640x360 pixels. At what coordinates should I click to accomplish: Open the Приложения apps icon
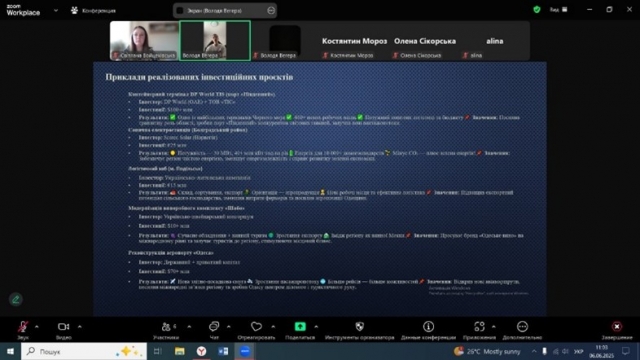coord(479,327)
